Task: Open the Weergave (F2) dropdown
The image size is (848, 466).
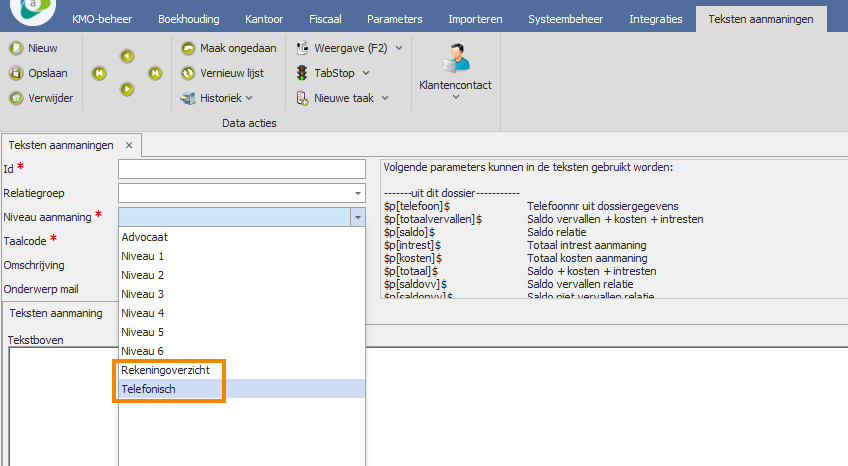Action: coord(399,47)
